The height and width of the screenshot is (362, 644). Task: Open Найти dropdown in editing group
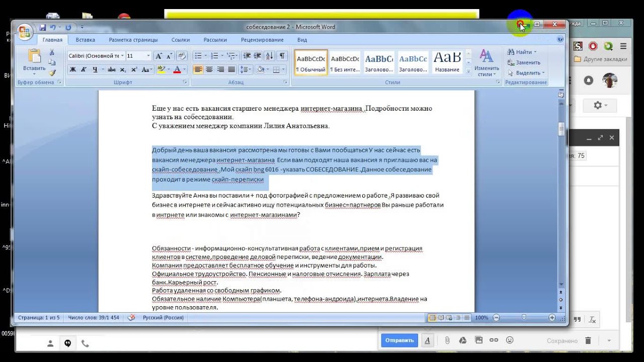(522, 52)
